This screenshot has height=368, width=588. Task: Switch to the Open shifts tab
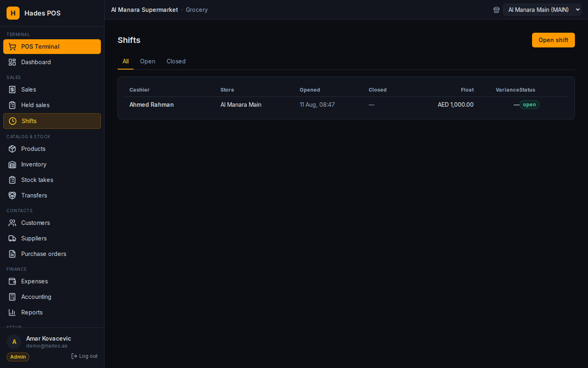click(147, 61)
